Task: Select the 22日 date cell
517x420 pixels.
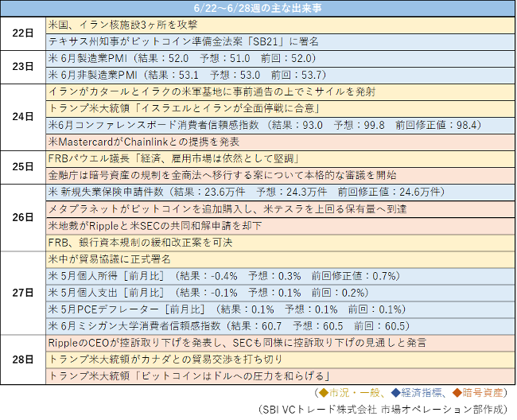Action: point(23,33)
